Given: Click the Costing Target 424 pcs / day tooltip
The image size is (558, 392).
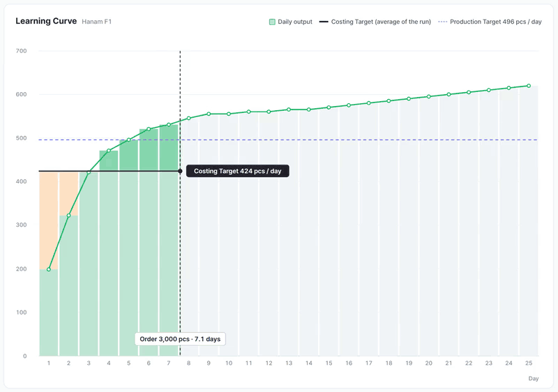Looking at the screenshot, I should coord(237,171).
